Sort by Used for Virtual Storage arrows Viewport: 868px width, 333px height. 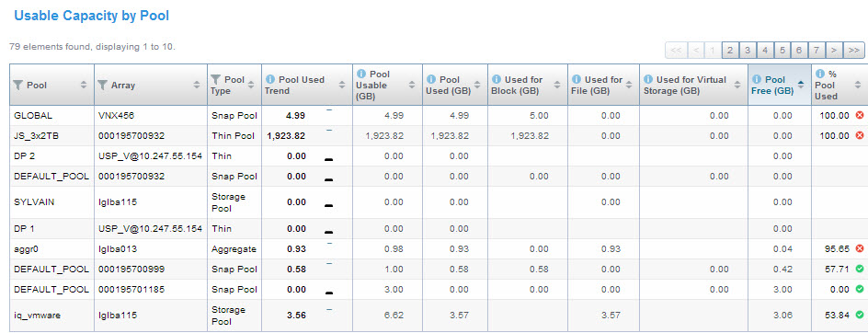[x=737, y=85]
